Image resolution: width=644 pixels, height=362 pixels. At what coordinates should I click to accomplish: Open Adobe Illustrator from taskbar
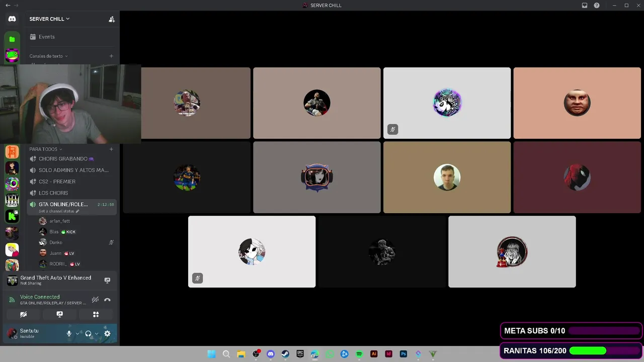pos(374,354)
